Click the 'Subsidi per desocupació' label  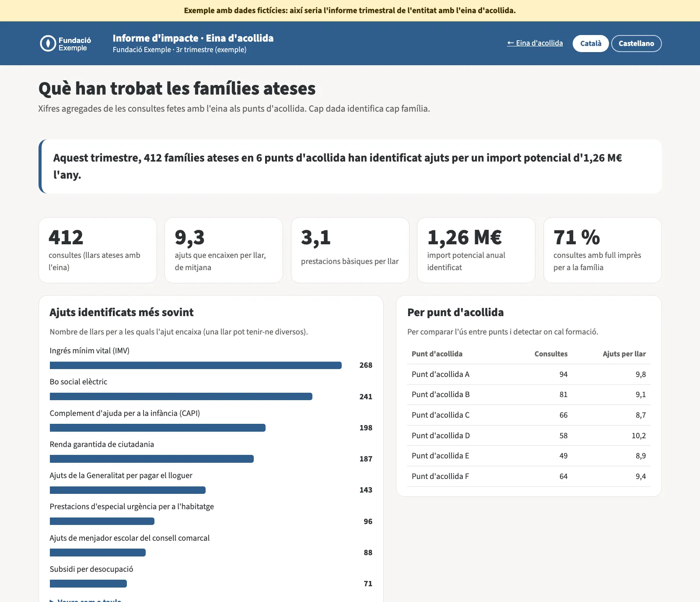[x=91, y=569]
